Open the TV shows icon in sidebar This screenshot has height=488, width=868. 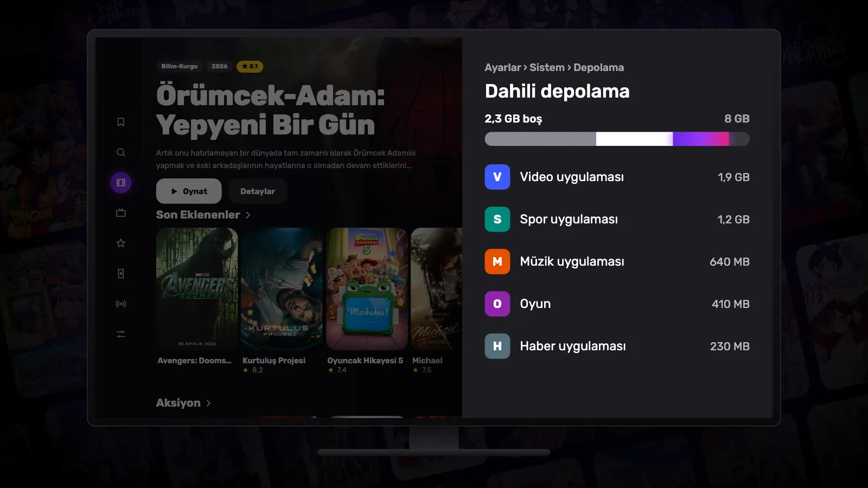[x=121, y=213]
